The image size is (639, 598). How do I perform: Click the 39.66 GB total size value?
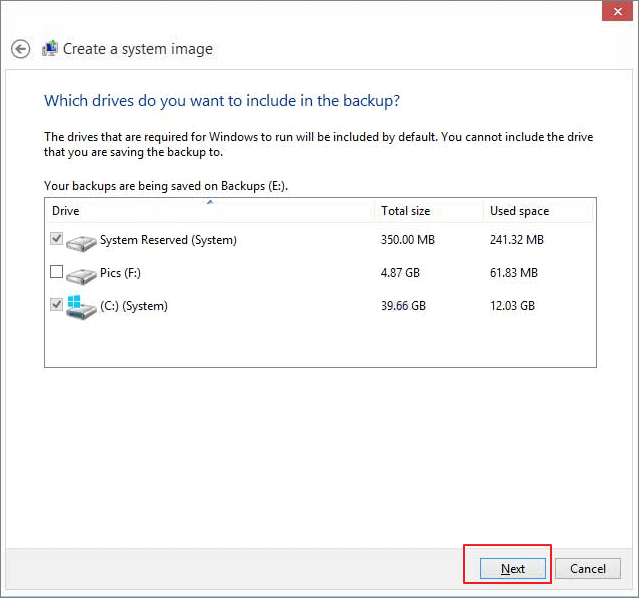coord(403,306)
